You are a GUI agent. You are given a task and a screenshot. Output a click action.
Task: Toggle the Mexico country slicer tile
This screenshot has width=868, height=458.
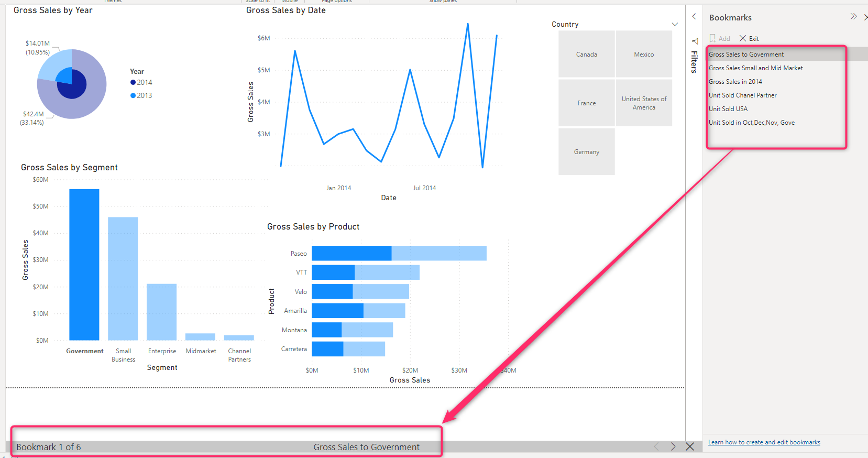tap(644, 54)
